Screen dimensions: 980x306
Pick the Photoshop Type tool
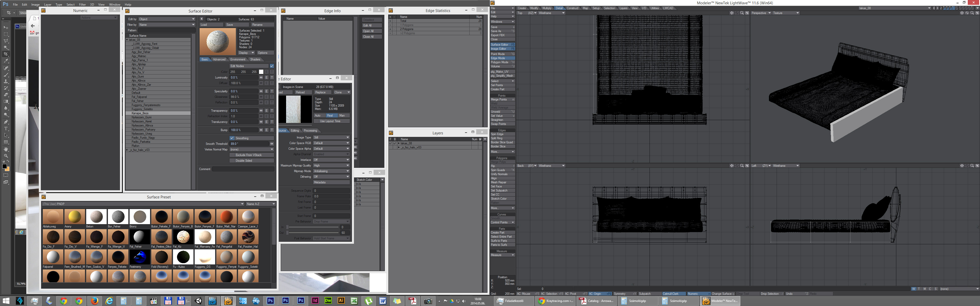[x=6, y=129]
